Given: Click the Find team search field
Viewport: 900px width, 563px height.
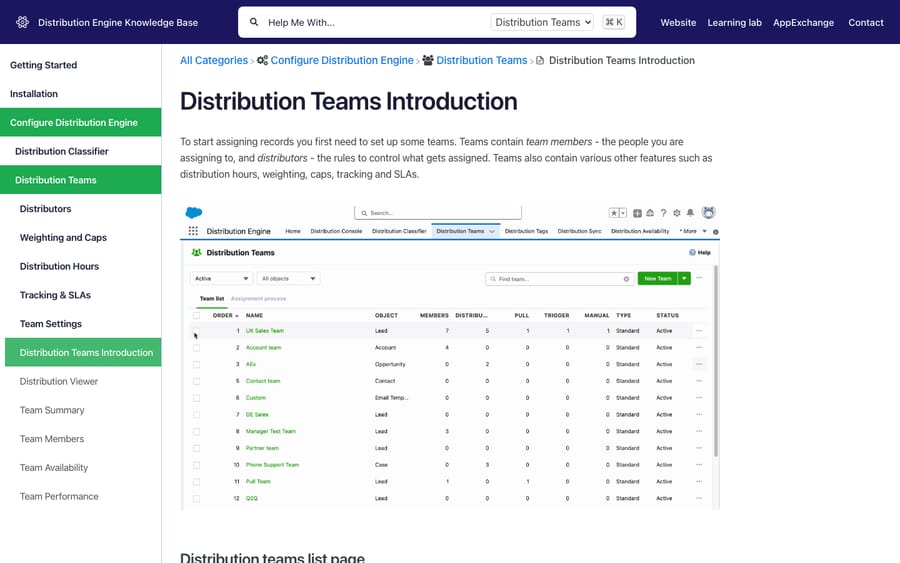Looking at the screenshot, I should click(x=560, y=279).
